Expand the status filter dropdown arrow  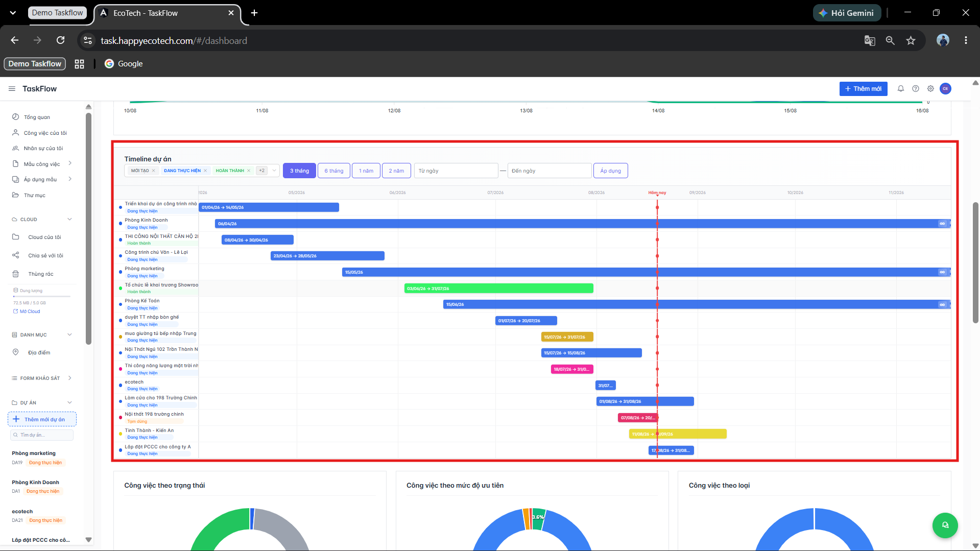274,171
